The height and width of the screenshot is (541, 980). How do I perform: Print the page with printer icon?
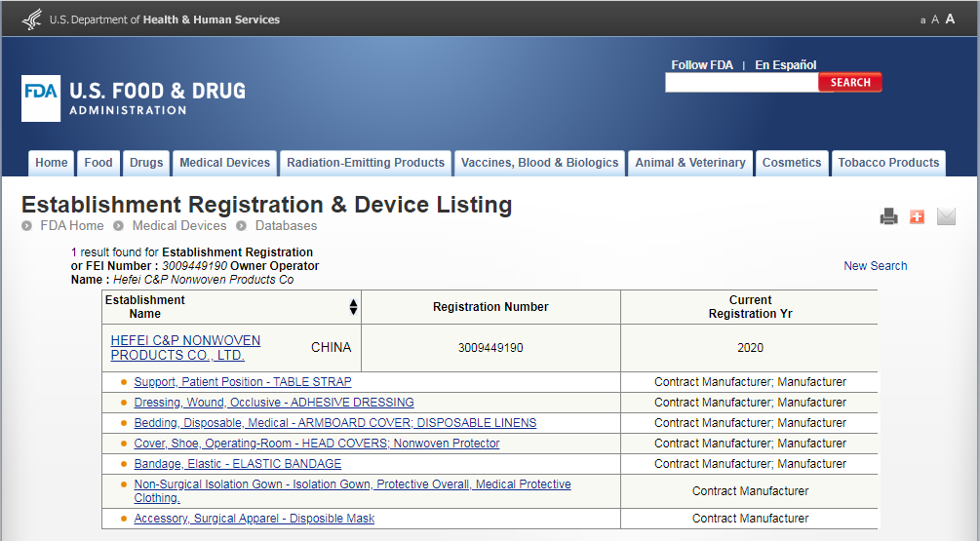click(x=888, y=216)
